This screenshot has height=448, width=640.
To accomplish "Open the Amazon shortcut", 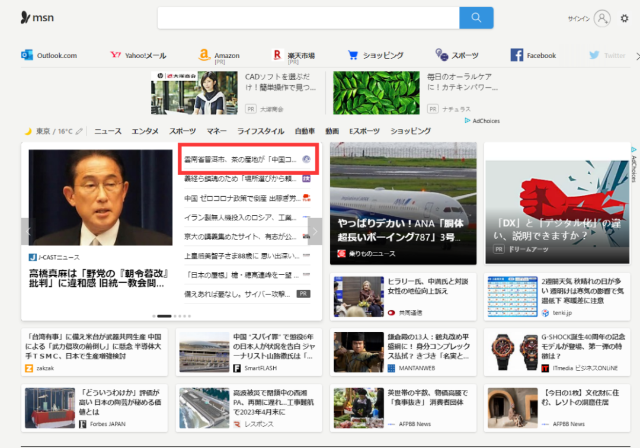I will pos(219,55).
